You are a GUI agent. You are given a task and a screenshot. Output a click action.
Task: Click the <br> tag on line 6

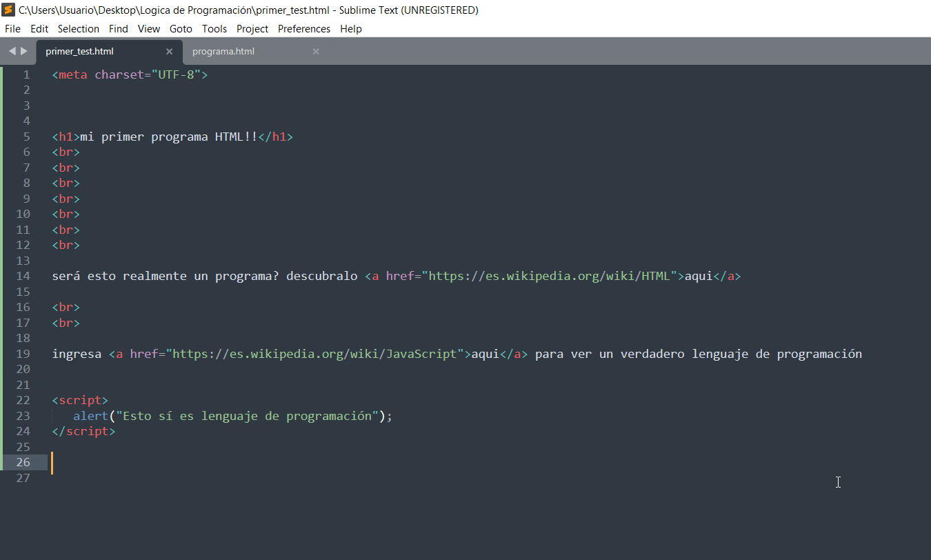[x=66, y=152]
